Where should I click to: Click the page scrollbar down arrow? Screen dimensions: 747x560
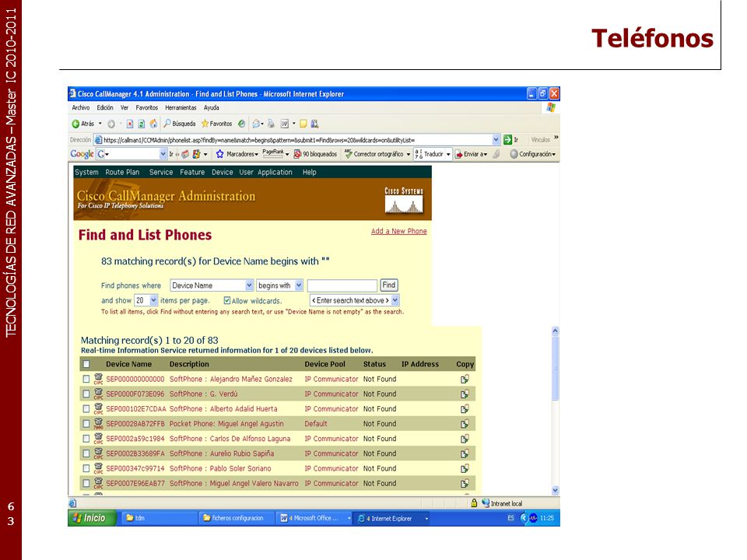point(555,490)
